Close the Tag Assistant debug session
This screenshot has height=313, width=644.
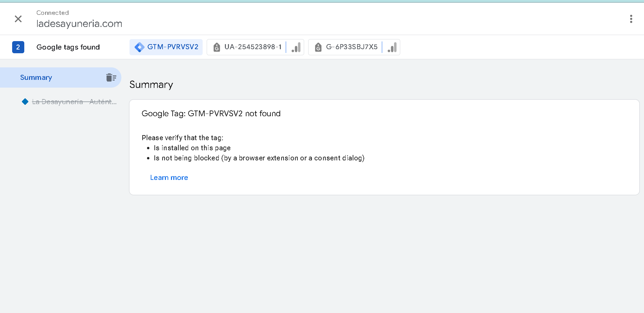pos(18,19)
